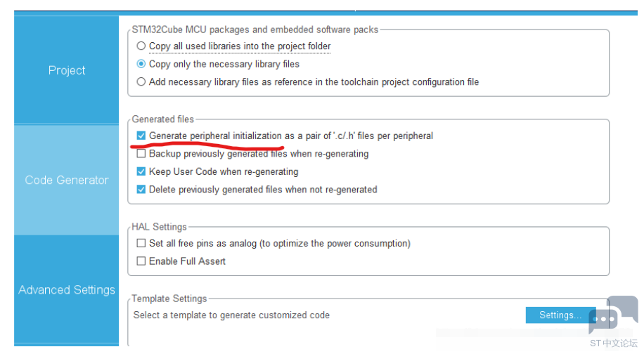644x354 pixels.
Task: Open the Project settings tab
Action: point(67,70)
